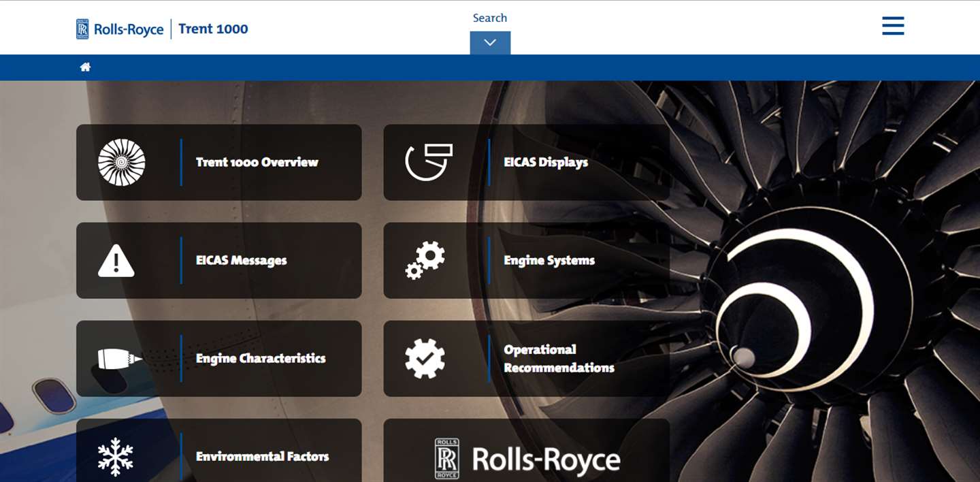Viewport: 980px width, 482px height.
Task: Open Trent 1000 Overview section
Action: point(219,162)
